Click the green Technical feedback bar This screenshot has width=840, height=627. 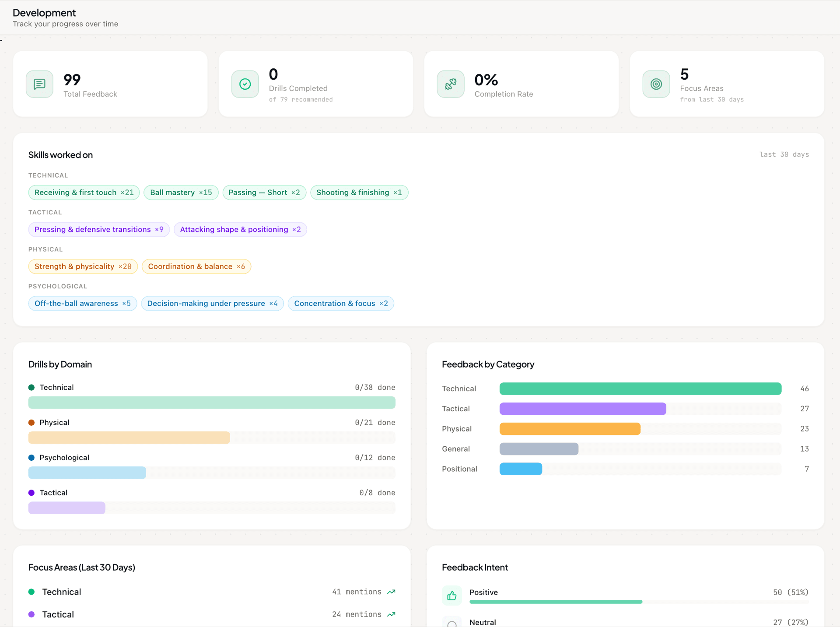(640, 389)
